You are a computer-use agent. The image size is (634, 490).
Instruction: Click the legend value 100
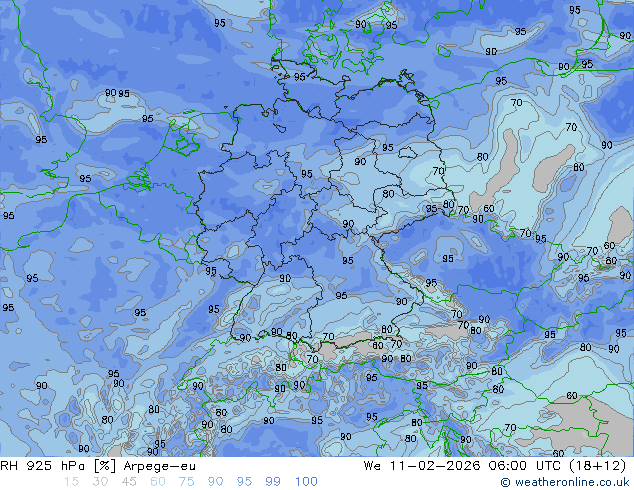[x=306, y=482]
